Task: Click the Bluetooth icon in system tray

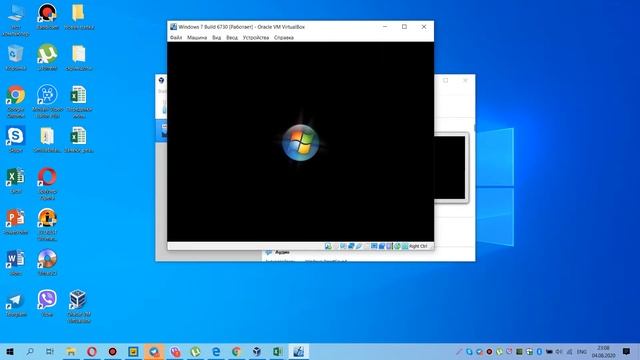Action: tap(539, 351)
